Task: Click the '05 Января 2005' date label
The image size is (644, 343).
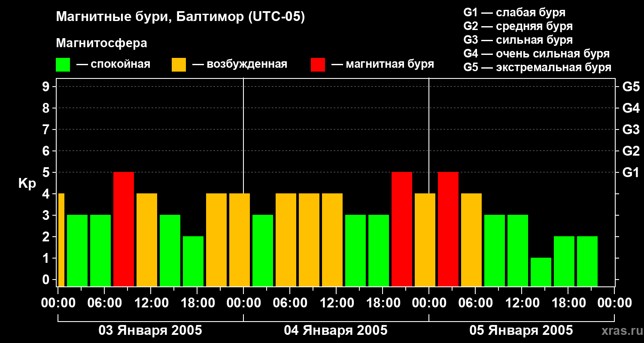Action: point(521,331)
